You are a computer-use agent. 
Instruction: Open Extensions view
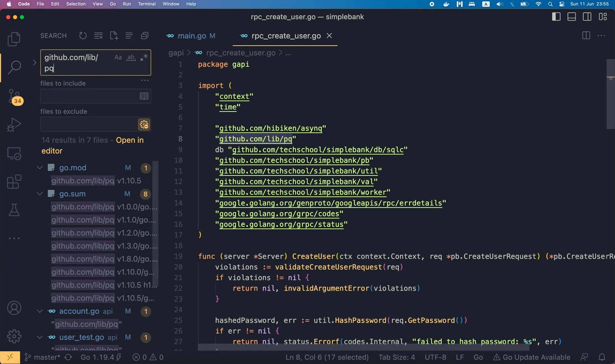pos(14,182)
